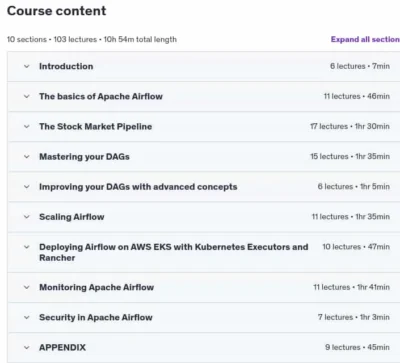Expand the Introduction section chevron

coord(27,66)
